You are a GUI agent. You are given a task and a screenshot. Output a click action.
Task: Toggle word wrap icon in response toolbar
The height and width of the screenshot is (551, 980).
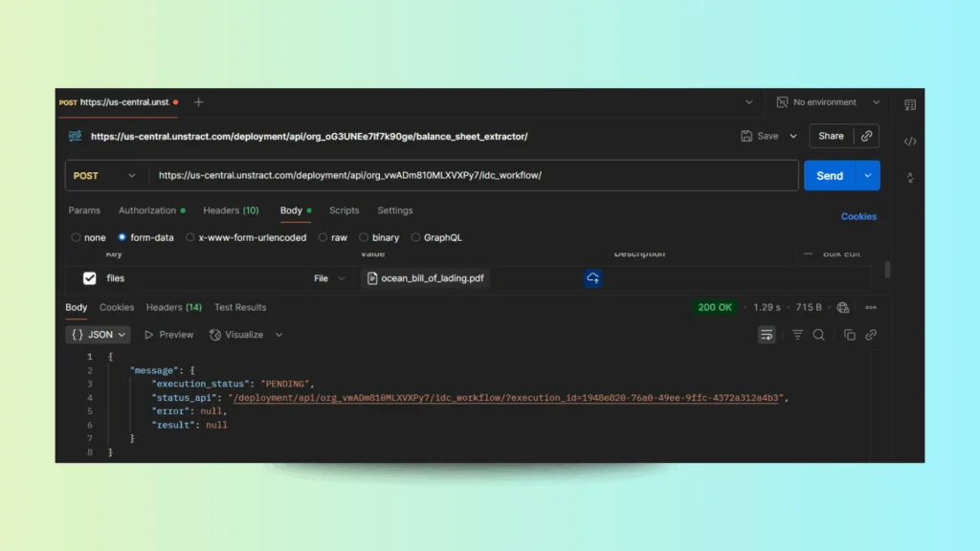click(767, 335)
